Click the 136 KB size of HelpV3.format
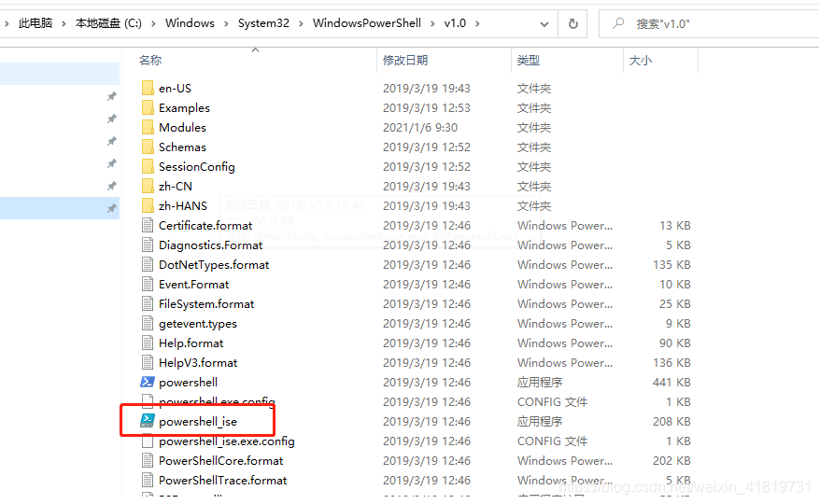The width and height of the screenshot is (819, 504). [x=671, y=362]
